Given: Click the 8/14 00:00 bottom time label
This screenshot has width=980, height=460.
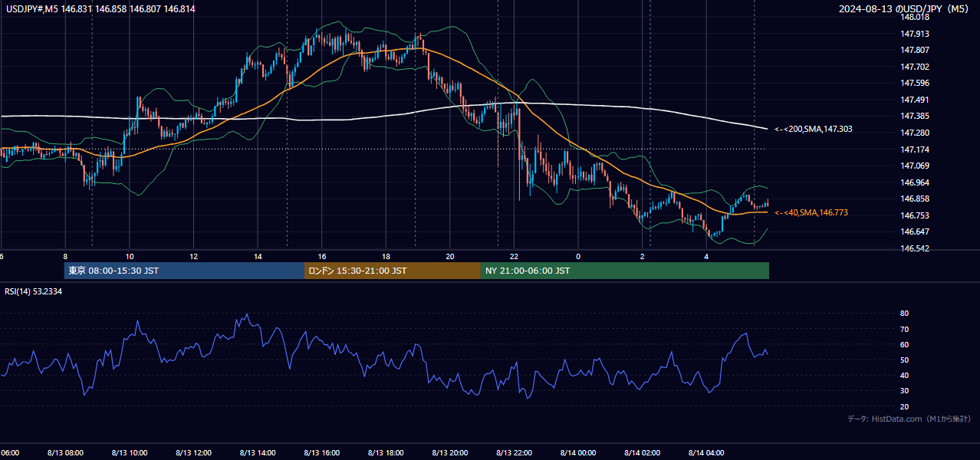Looking at the screenshot, I should click(578, 452).
